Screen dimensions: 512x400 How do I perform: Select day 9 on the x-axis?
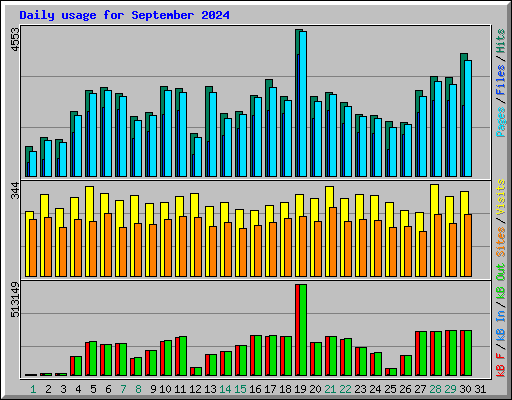pyautogui.click(x=153, y=389)
